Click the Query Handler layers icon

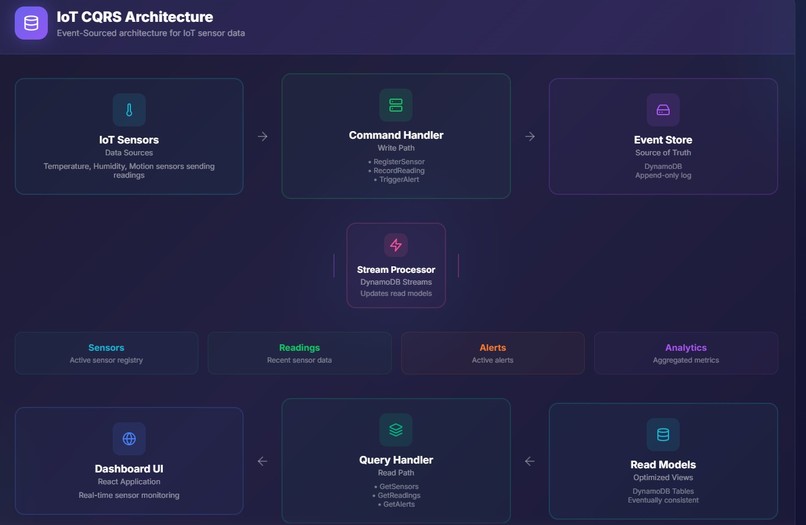(x=396, y=430)
